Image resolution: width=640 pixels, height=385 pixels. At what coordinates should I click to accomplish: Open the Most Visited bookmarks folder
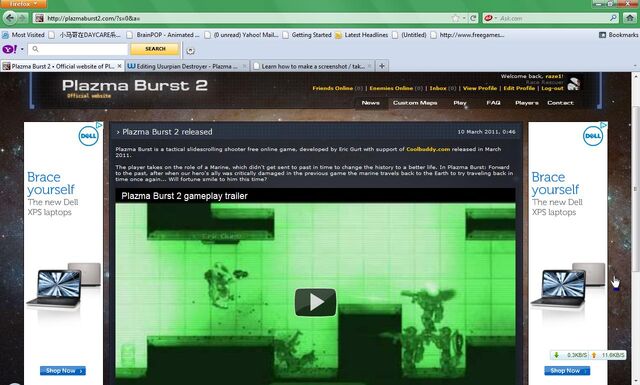click(24, 35)
